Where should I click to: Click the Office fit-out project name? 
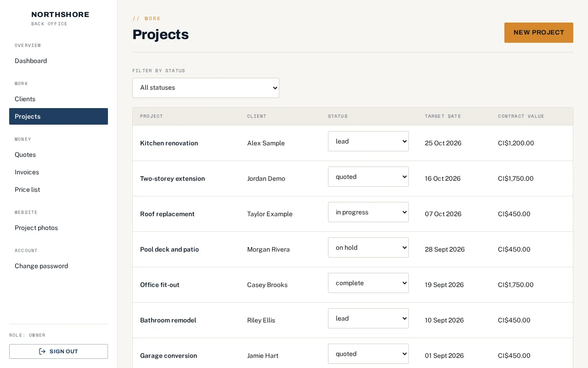pos(160,285)
